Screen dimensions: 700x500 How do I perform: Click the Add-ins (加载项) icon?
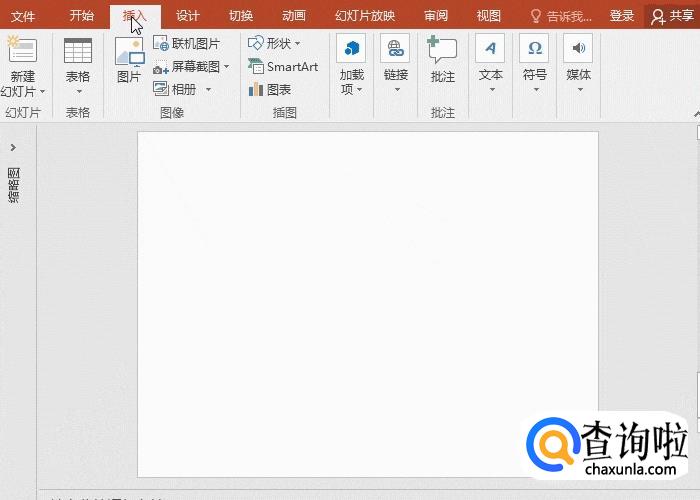point(351,48)
